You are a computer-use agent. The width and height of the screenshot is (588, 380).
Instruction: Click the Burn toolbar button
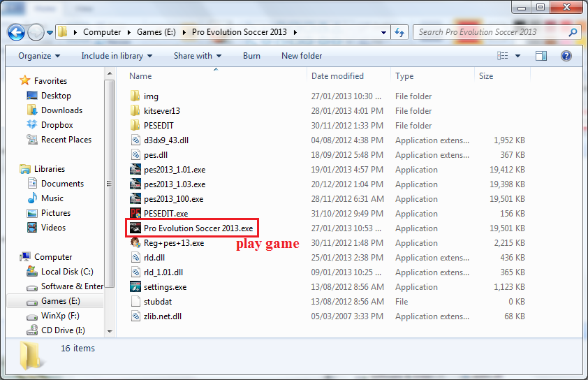tap(251, 56)
